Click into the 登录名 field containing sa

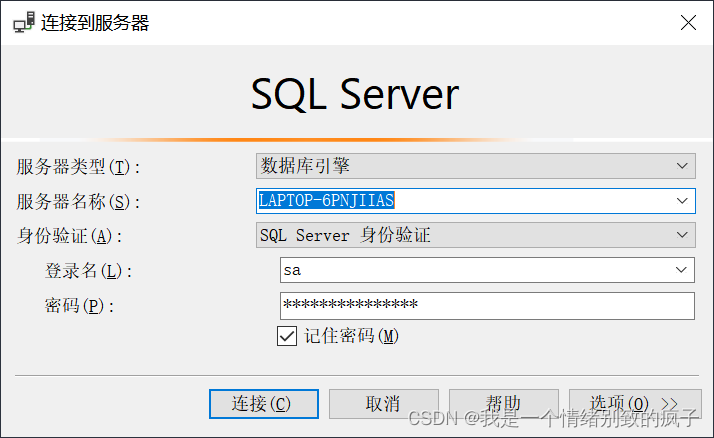pyautogui.click(x=470, y=270)
